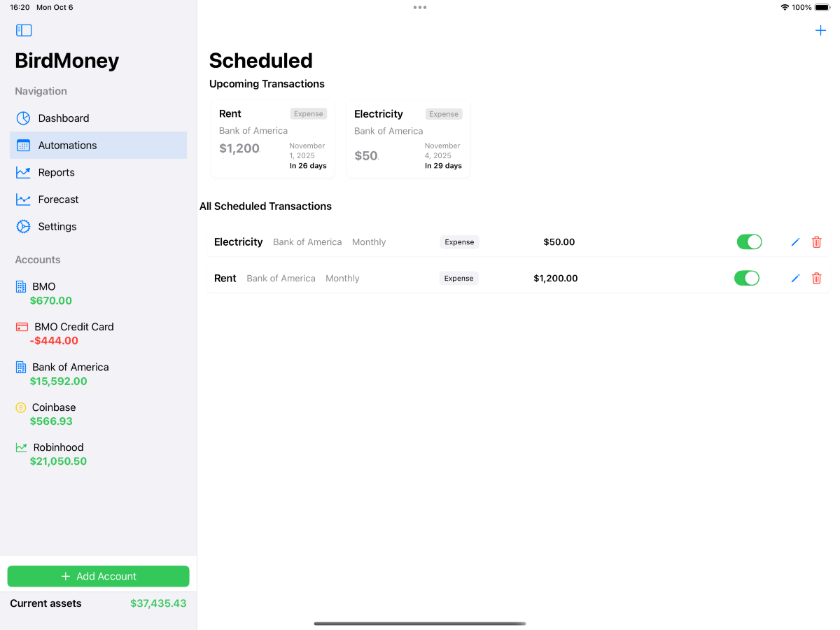
Task: Click the trash icon for Rent
Action: click(x=816, y=279)
